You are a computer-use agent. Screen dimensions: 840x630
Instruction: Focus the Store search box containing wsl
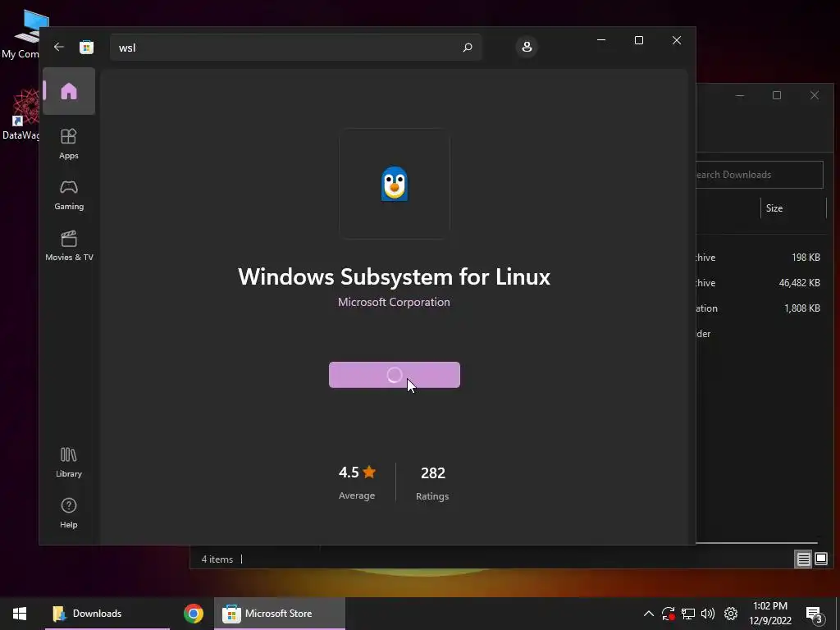coord(295,47)
